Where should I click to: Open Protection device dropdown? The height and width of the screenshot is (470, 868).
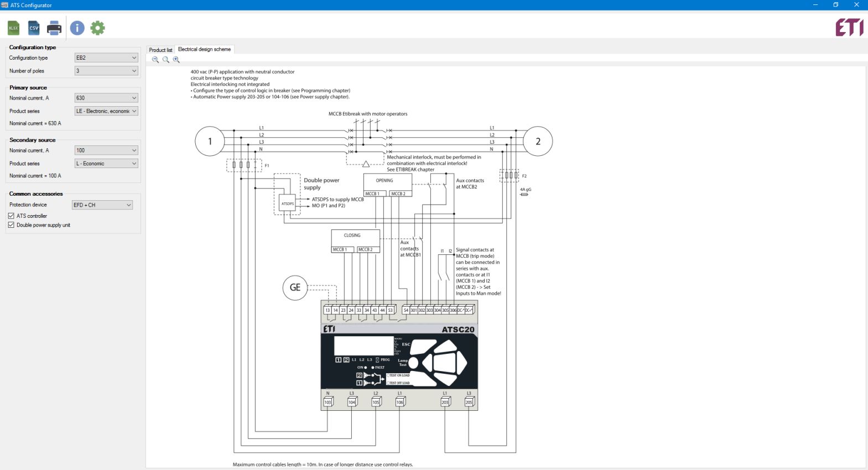pyautogui.click(x=102, y=205)
